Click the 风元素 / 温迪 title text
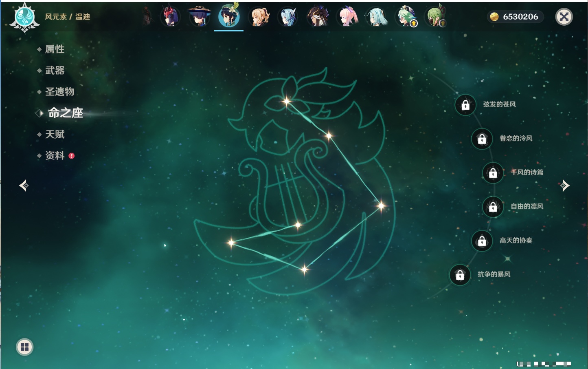Viewport: 588px width, 369px height. click(67, 17)
